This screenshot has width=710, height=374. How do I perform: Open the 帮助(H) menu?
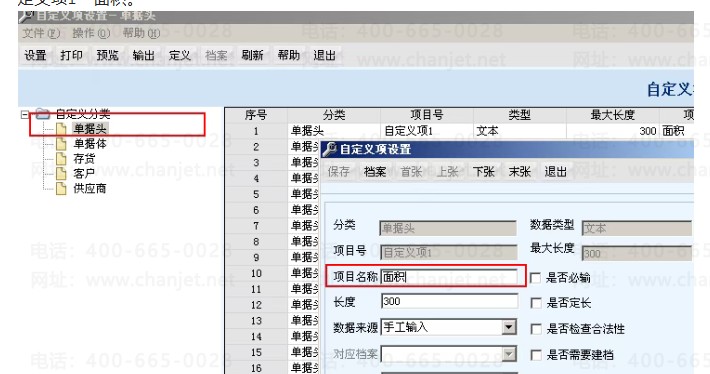[141, 34]
